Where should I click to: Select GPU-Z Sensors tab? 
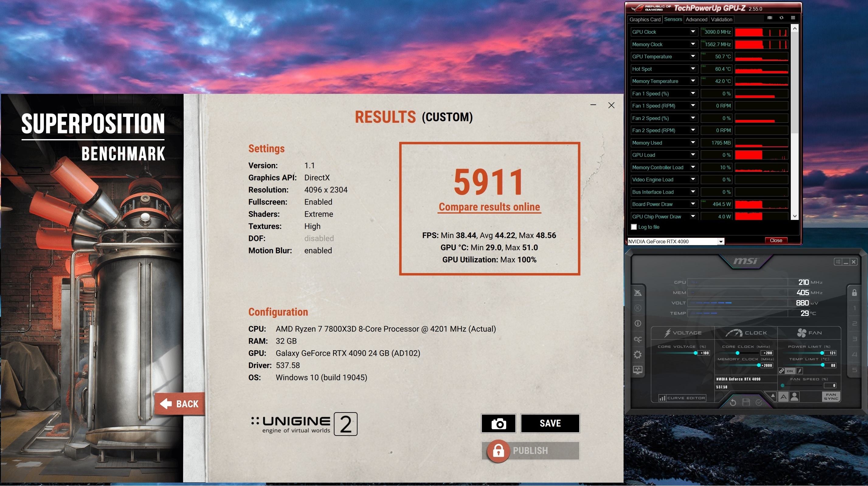[x=673, y=19]
